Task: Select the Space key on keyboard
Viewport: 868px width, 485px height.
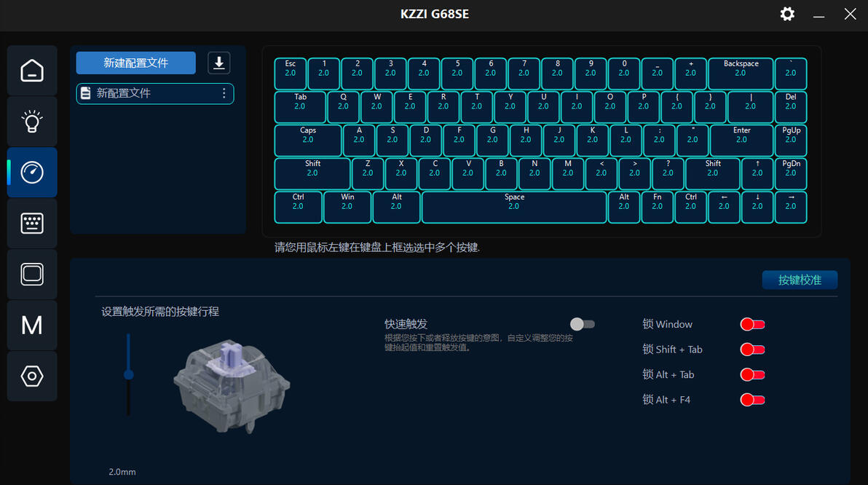Action: click(x=513, y=207)
